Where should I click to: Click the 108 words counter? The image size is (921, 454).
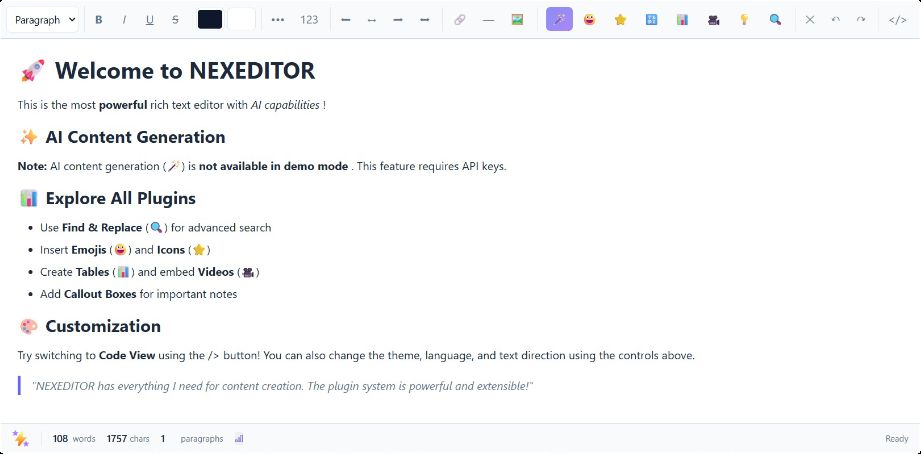74,439
